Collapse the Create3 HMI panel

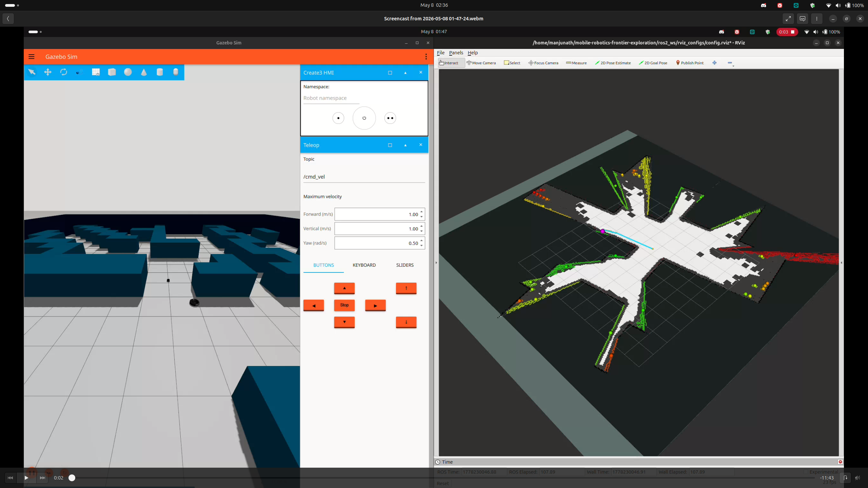coord(405,73)
